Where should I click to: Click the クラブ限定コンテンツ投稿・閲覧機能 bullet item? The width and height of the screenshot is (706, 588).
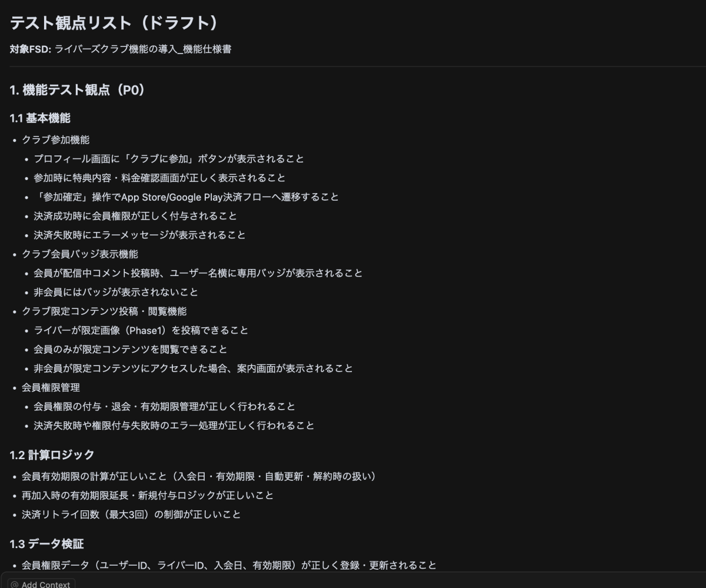[x=104, y=311]
